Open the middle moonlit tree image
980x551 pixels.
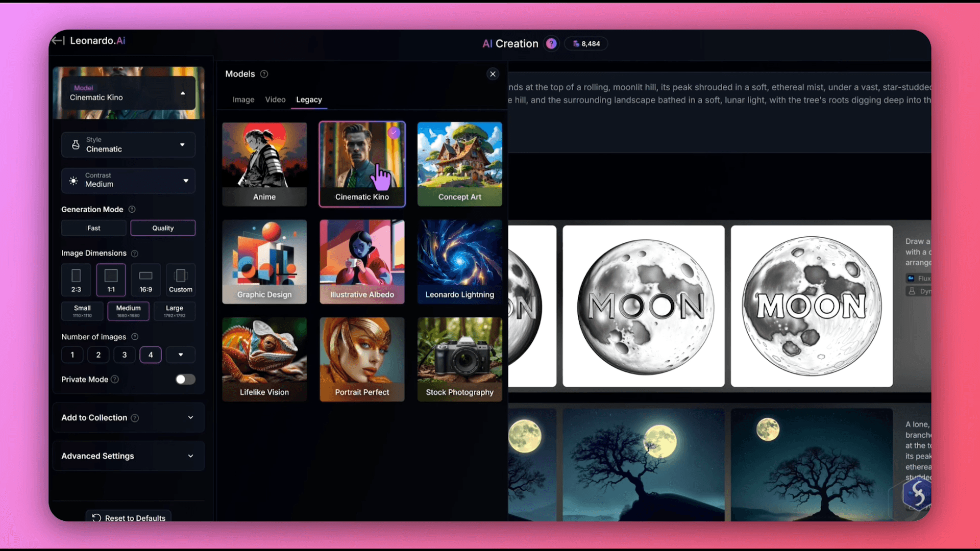click(x=643, y=464)
